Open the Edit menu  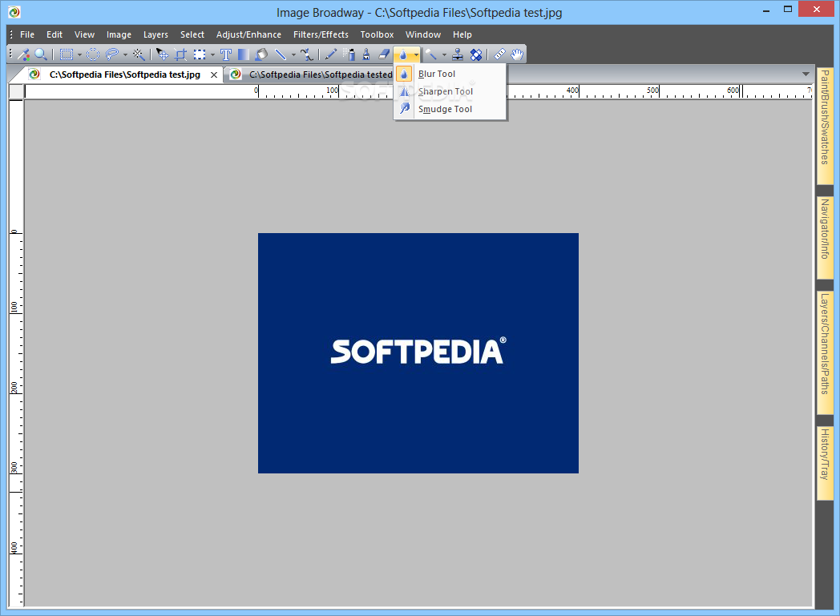click(x=55, y=34)
